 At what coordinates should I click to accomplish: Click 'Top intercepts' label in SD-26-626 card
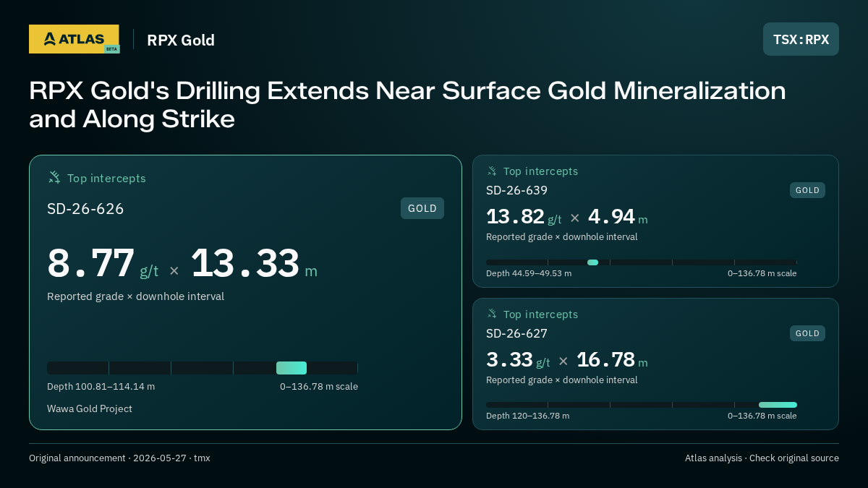click(106, 178)
